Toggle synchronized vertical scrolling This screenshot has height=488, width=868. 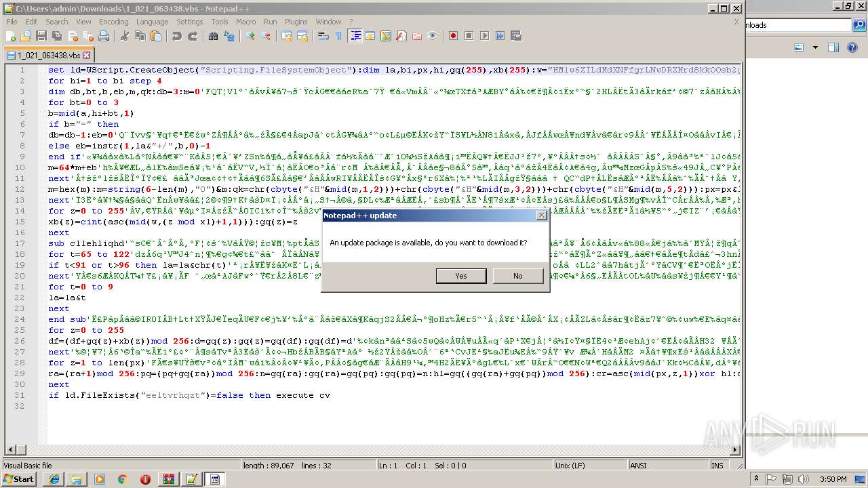(288, 36)
